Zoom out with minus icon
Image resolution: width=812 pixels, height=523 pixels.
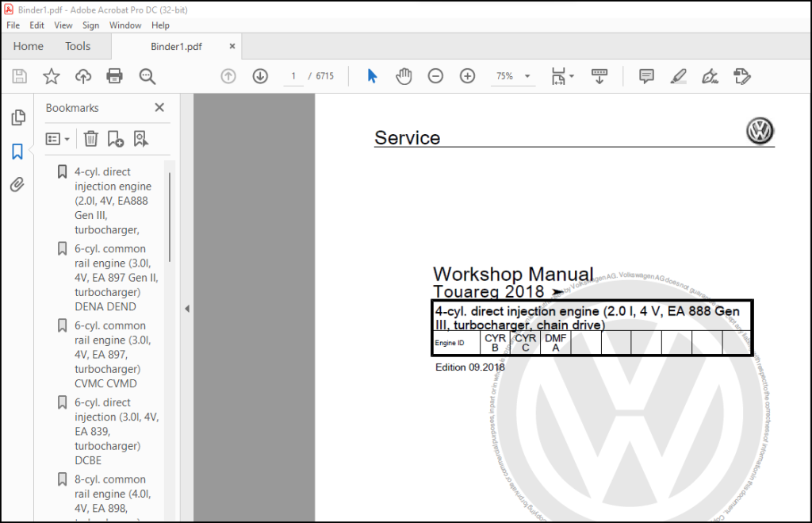435,77
